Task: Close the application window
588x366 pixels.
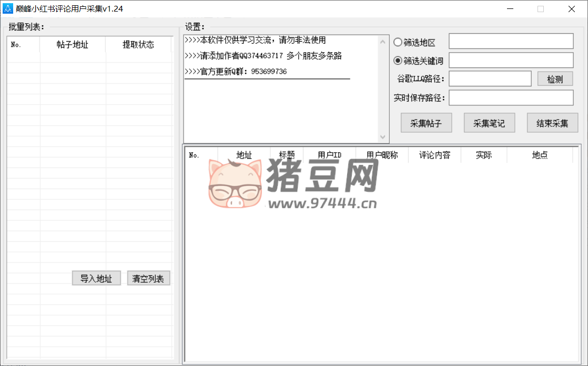Action: [572, 8]
